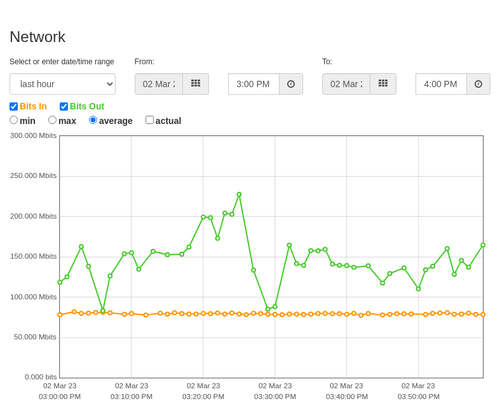Uncheck the Bits Out checkbox
Image resolution: width=500 pixels, height=403 pixels.
coord(64,106)
